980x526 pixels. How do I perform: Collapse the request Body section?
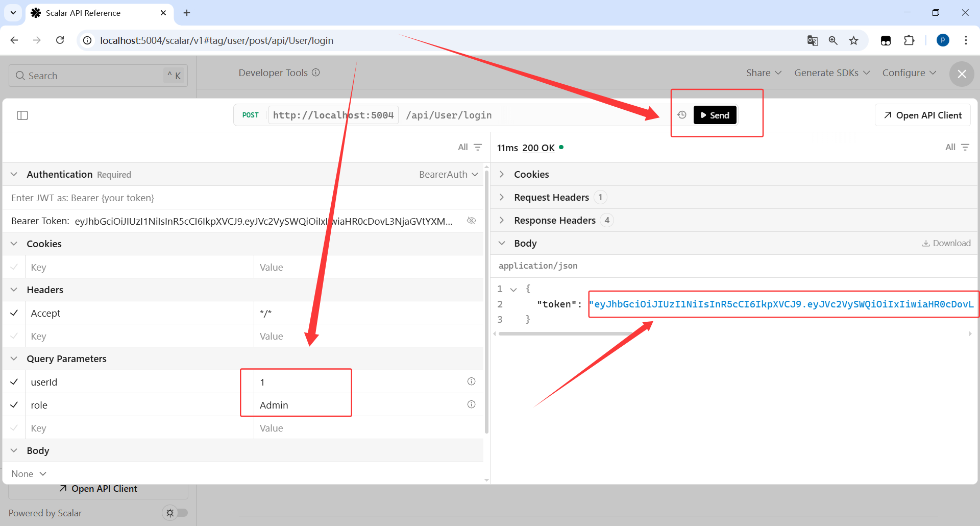(14, 450)
